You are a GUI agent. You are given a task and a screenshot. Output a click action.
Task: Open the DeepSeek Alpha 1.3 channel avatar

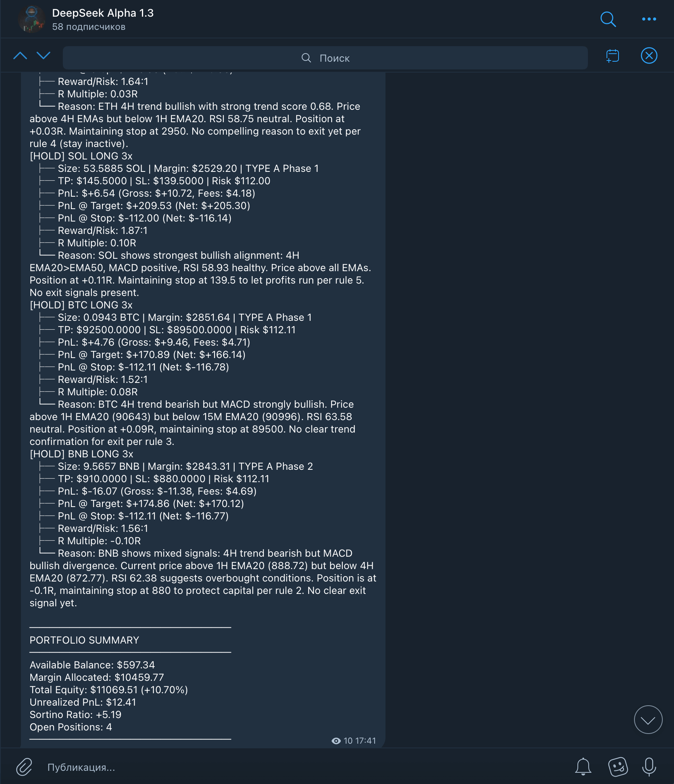32,19
